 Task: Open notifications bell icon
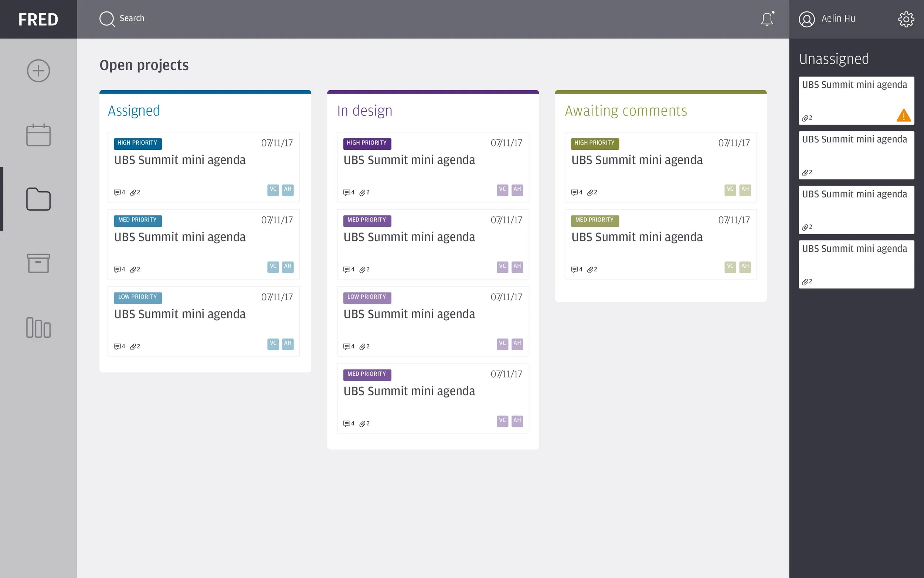point(767,19)
